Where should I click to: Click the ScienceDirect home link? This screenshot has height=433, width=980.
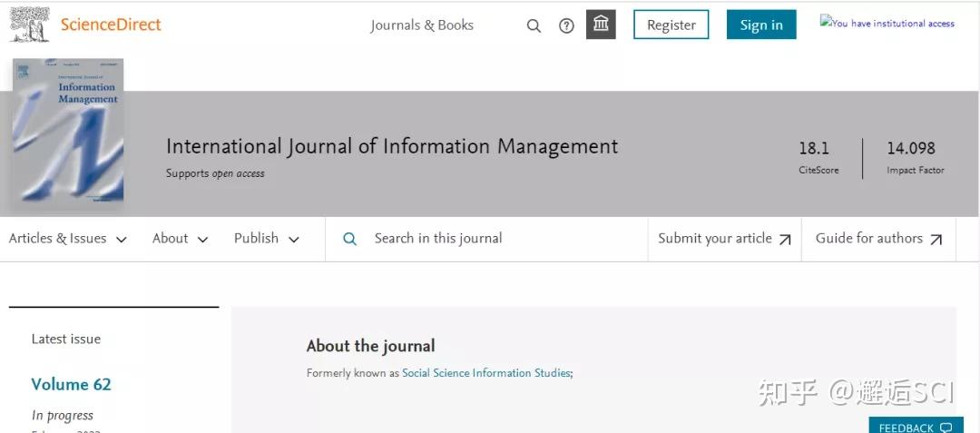[x=111, y=25]
